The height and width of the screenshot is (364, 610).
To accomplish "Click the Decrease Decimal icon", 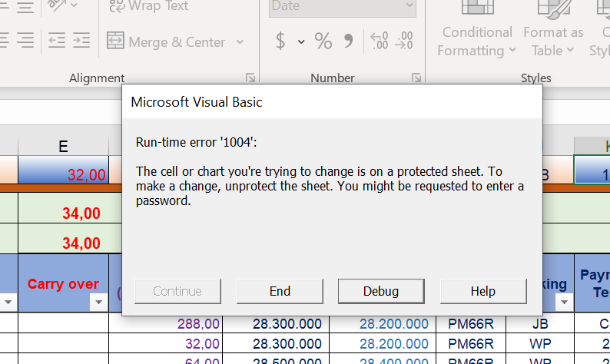I will [404, 41].
